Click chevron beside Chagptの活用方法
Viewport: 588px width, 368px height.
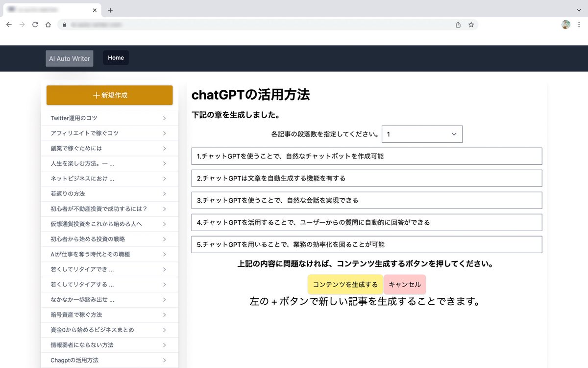pos(164,360)
